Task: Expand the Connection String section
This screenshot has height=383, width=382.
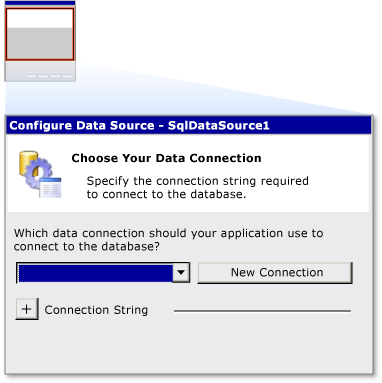Action: click(27, 309)
